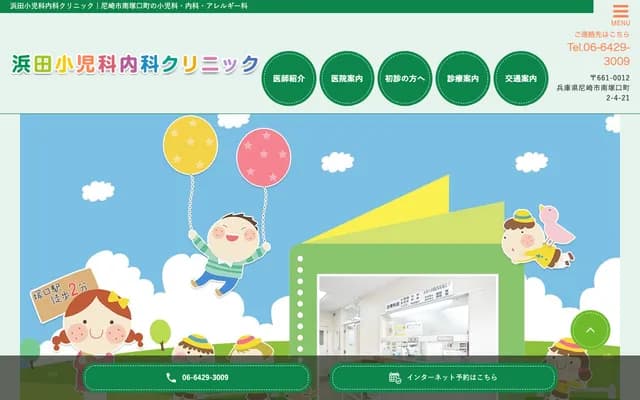Click the top banner clinic title text

click(x=129, y=6)
